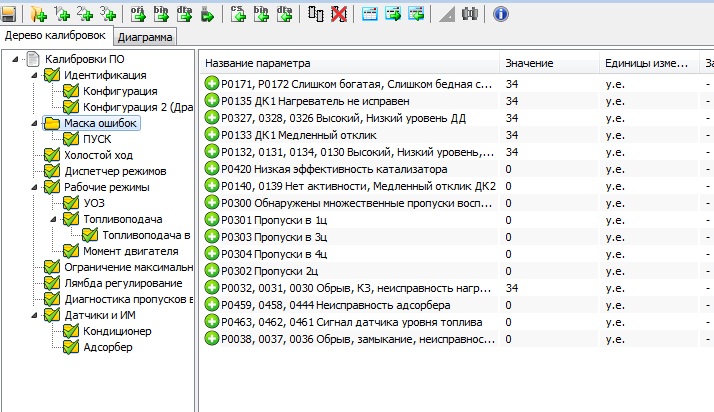Click the Значение column header
The image size is (714, 412).
(x=548, y=63)
